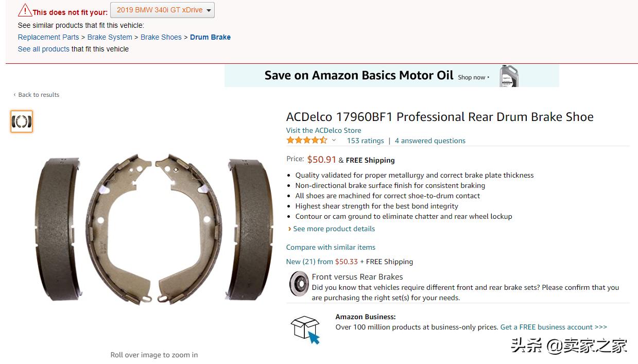
Task: Go to Brake System breadcrumb
Action: click(110, 37)
